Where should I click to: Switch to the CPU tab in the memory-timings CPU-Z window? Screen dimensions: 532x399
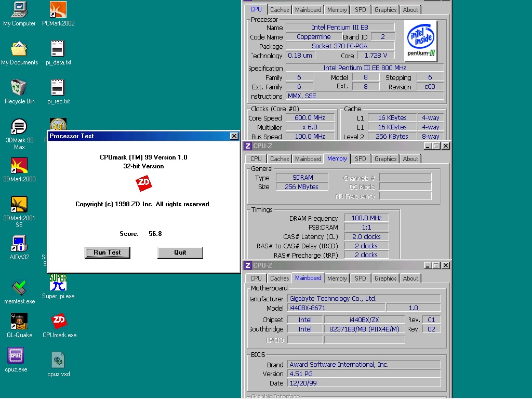coord(256,159)
